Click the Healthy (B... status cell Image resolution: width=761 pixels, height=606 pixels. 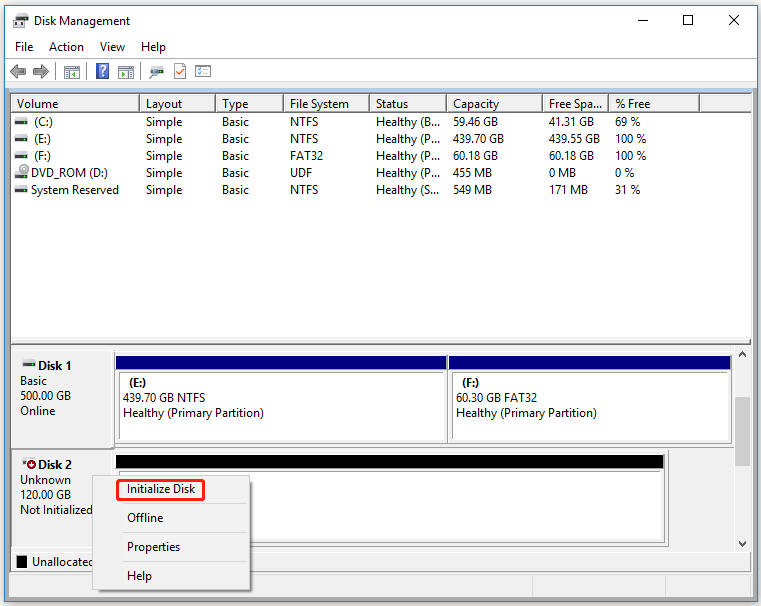point(408,122)
